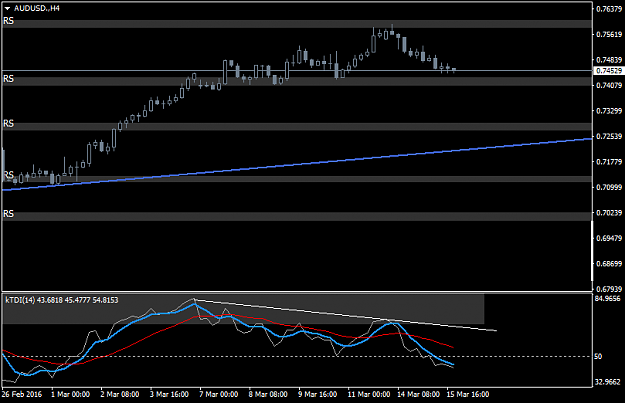The image size is (625, 403).
Task: Click the 0.72539 price axis label
Action: pos(609,136)
